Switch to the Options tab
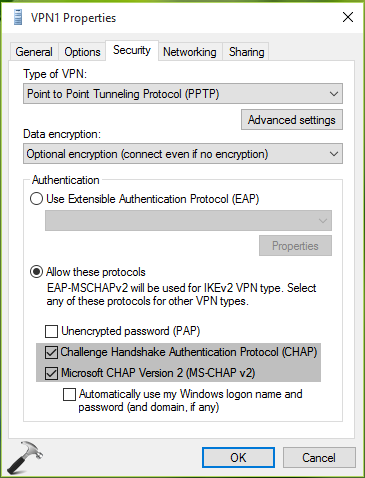This screenshot has height=478, width=365. pyautogui.click(x=82, y=52)
